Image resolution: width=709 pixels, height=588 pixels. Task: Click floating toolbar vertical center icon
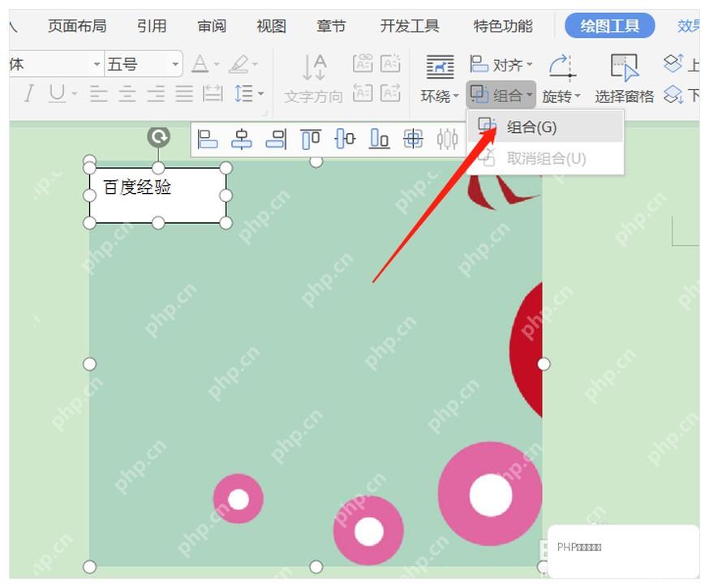[x=345, y=139]
